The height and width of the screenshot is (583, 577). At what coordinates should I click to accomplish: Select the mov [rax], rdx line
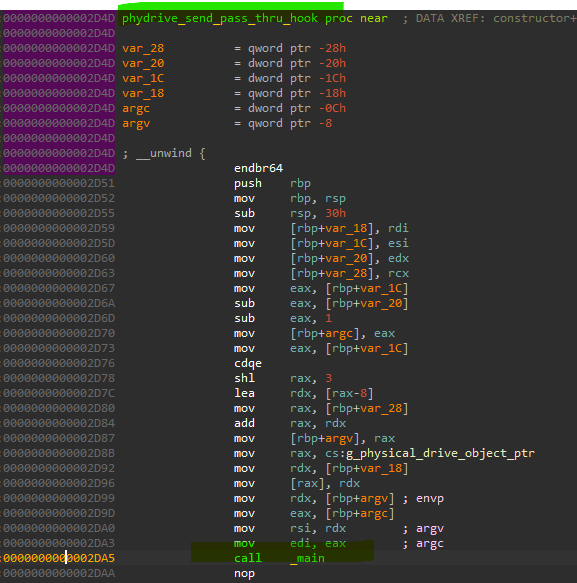297,484
